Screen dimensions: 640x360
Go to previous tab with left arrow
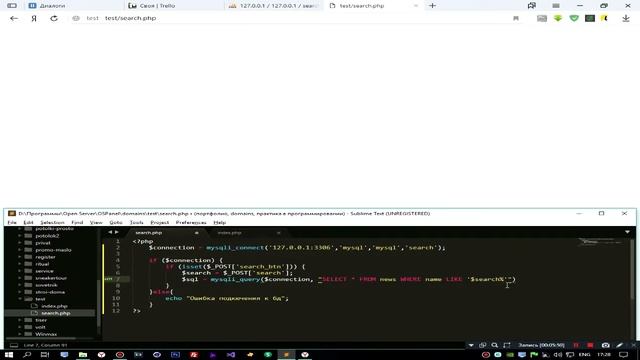(110, 232)
